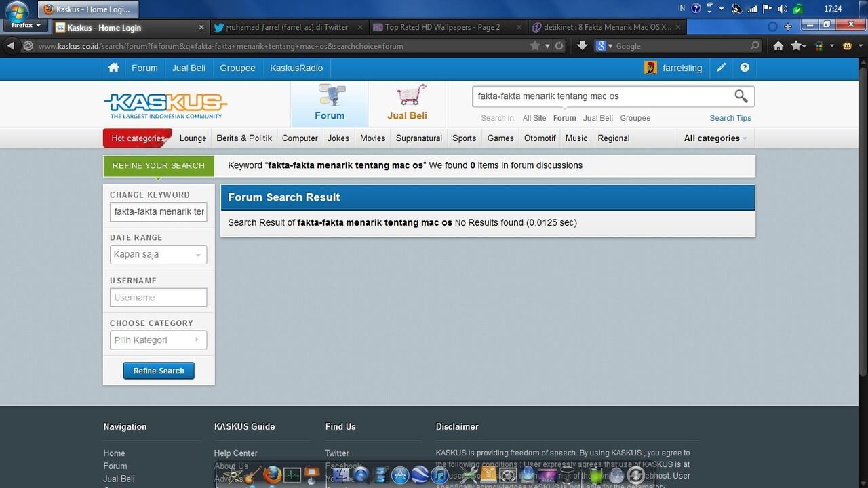Click the farrelsling user avatar
868x488 pixels.
point(650,68)
